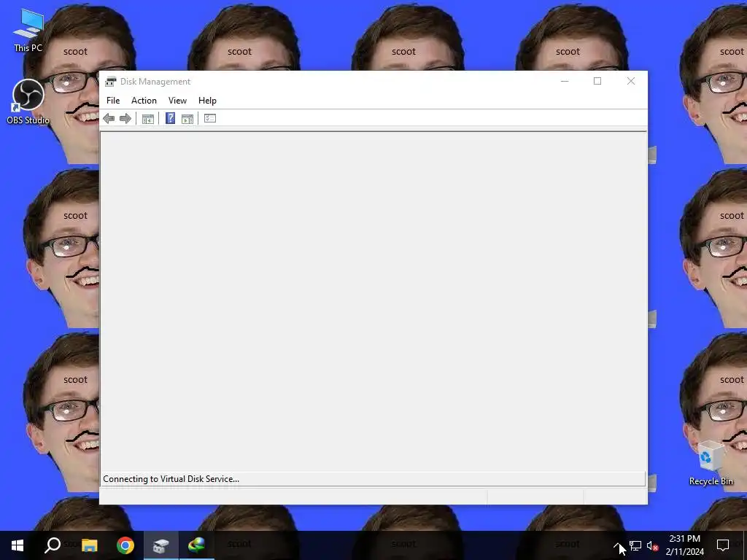Select the This PC desktop icon

click(28, 31)
